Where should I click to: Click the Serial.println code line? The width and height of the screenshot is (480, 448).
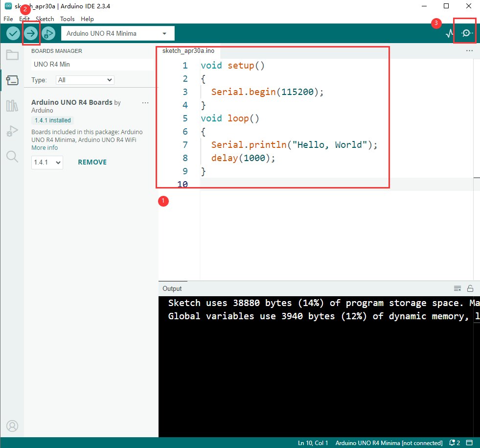294,145
